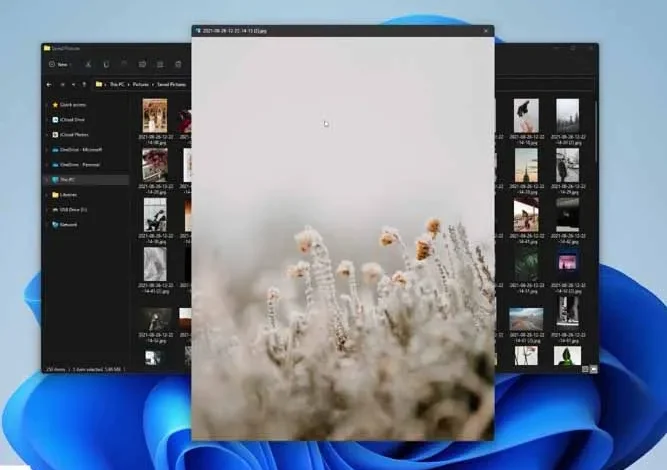667x470 pixels.
Task: Expand the Libraries tree node
Action: [47, 195]
